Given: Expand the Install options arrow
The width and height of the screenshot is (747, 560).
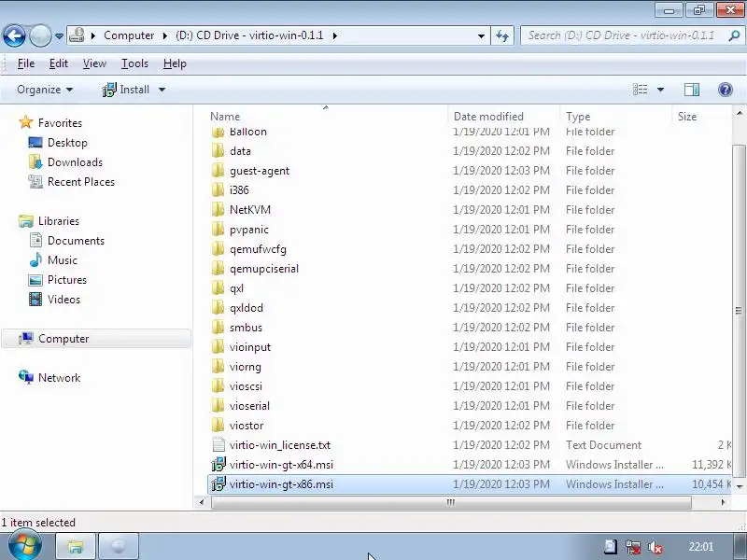Looking at the screenshot, I should point(162,90).
